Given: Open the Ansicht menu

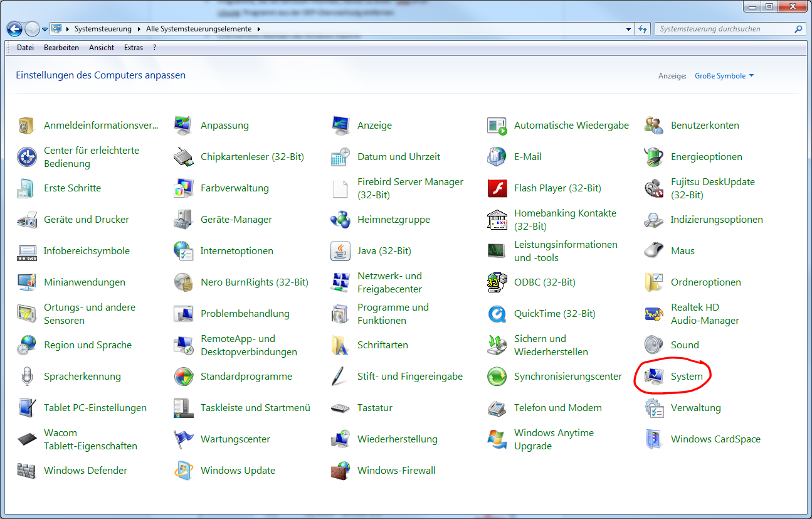Looking at the screenshot, I should coord(102,48).
